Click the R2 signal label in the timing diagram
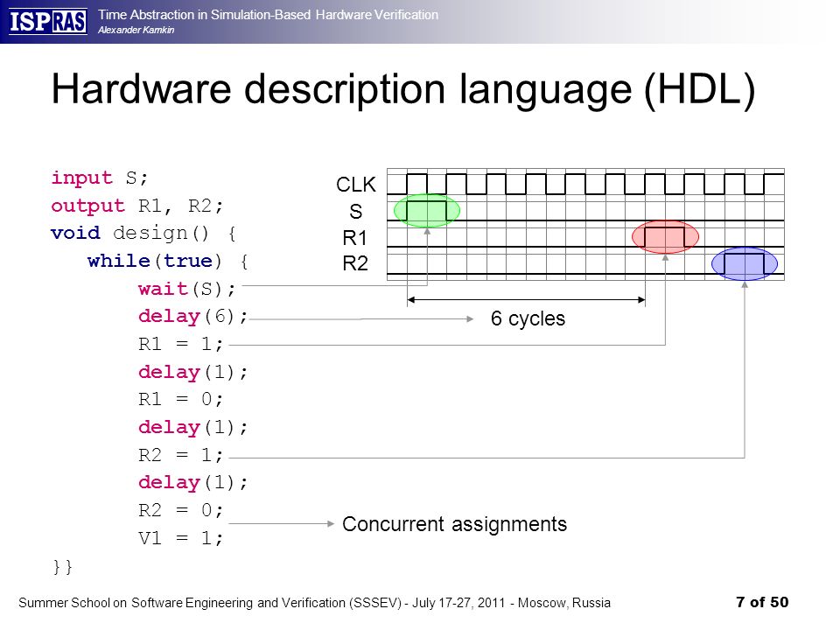Viewport: 840px width, 630px height. 355,263
